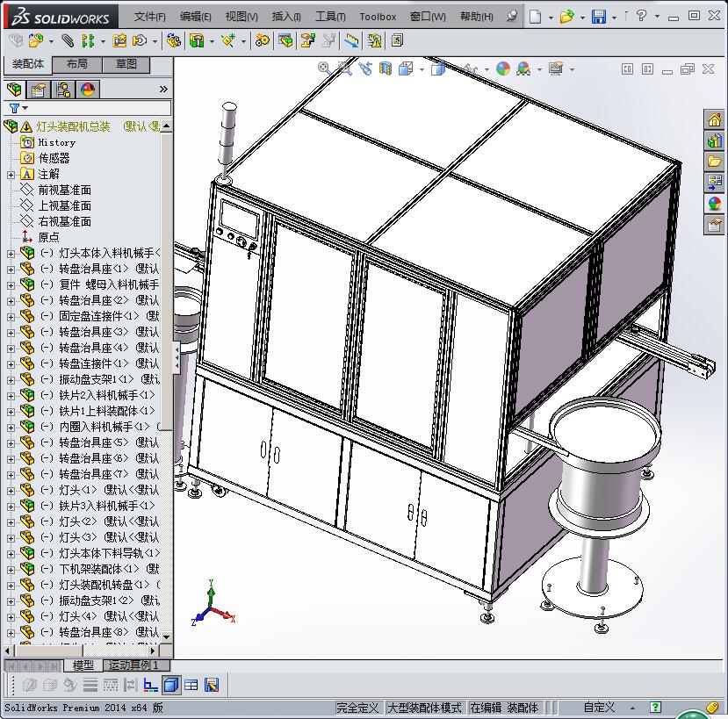Expand more manager tabs with the chevron

[163, 90]
